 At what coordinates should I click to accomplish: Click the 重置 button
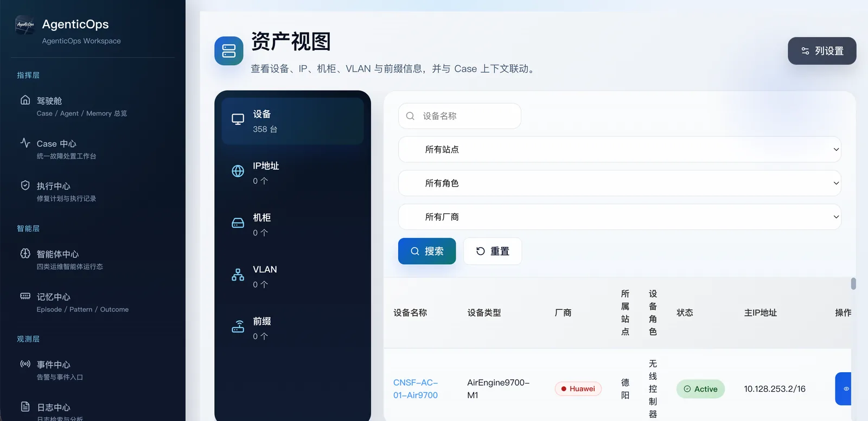493,251
